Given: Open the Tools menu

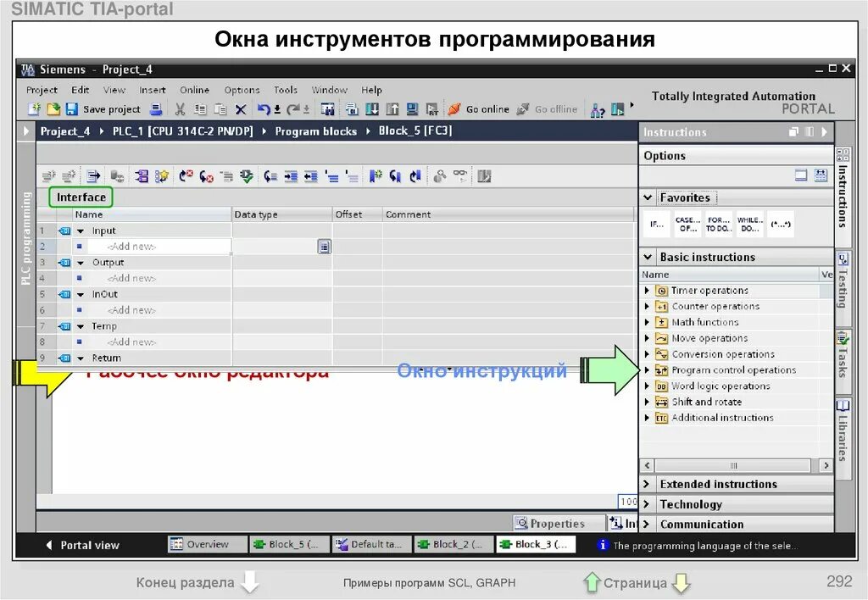Looking at the screenshot, I should click(286, 90).
